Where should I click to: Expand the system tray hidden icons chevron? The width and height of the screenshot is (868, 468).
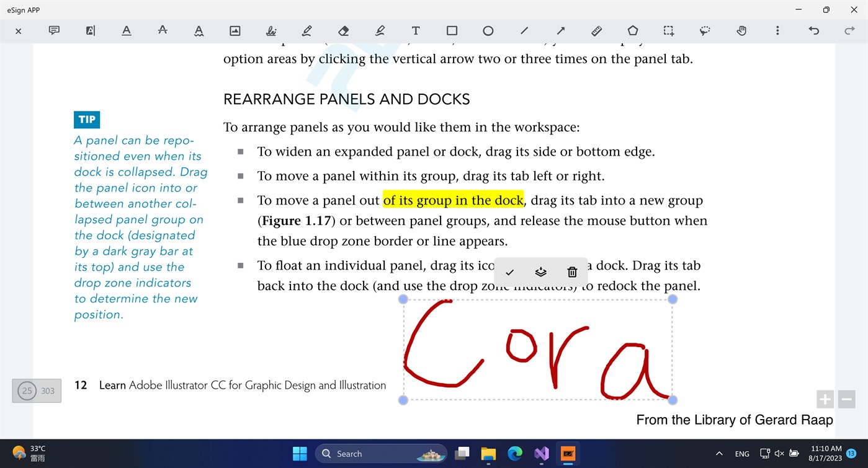tap(719, 454)
